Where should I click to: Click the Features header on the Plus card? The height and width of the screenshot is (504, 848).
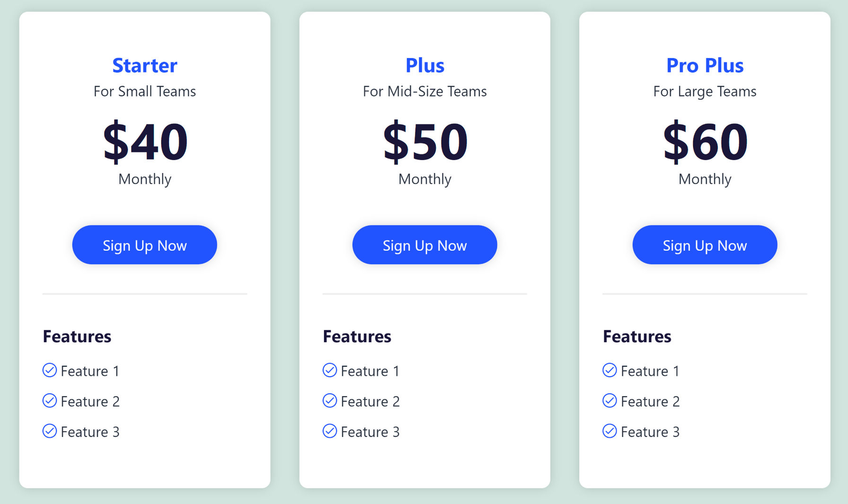pyautogui.click(x=357, y=336)
